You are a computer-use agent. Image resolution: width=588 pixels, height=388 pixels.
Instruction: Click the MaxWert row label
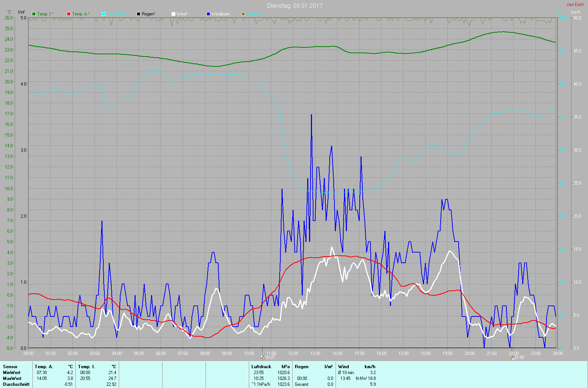[x=12, y=378]
